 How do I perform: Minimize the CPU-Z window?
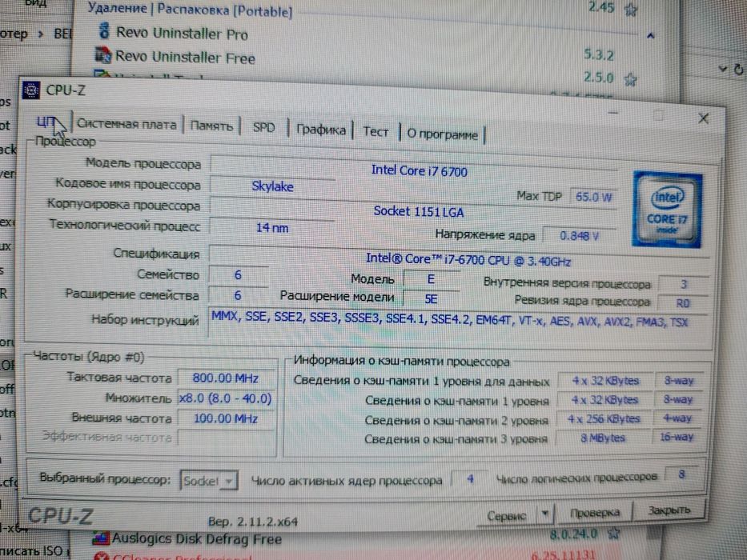click(x=613, y=114)
